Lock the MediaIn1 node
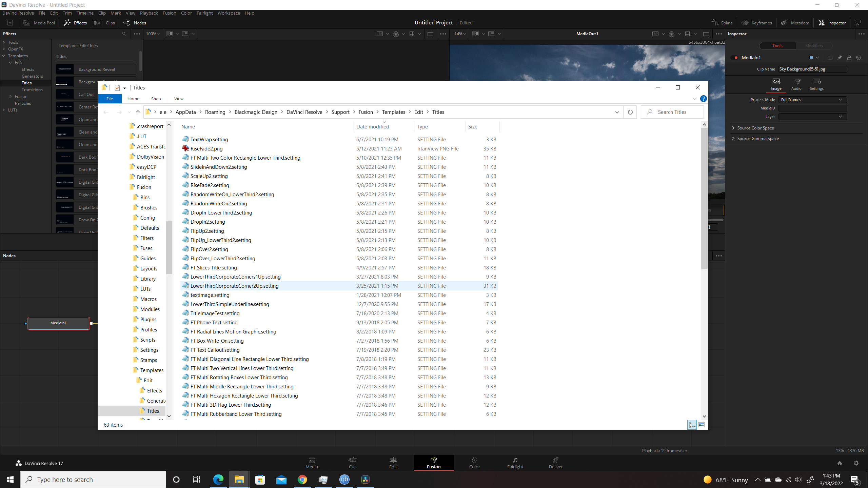 coord(849,58)
